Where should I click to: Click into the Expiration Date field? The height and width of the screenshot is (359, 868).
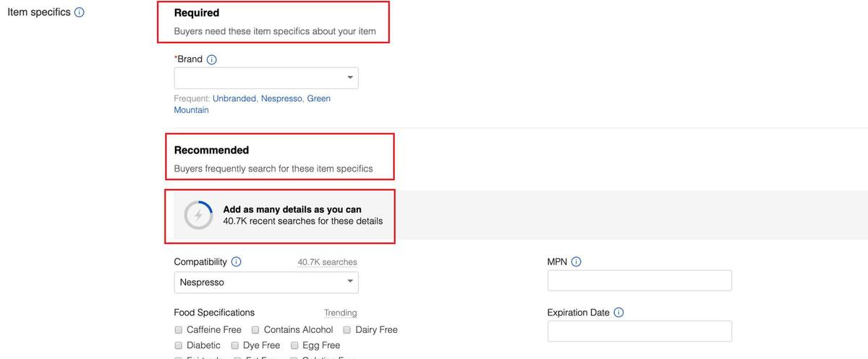(639, 331)
